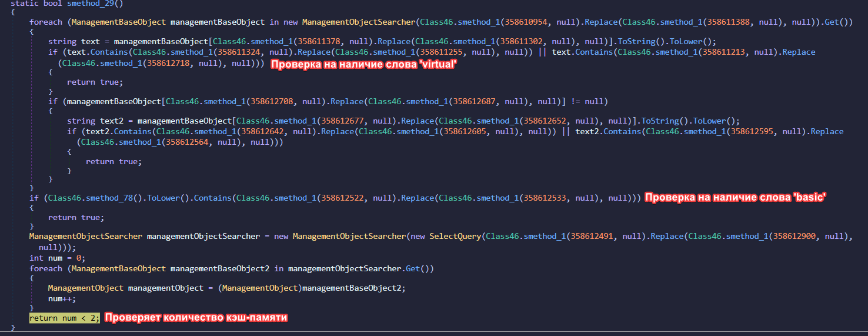The image size is (868, 336).
Task: Click the highlighted 'return num < 2;' line
Action: point(65,318)
